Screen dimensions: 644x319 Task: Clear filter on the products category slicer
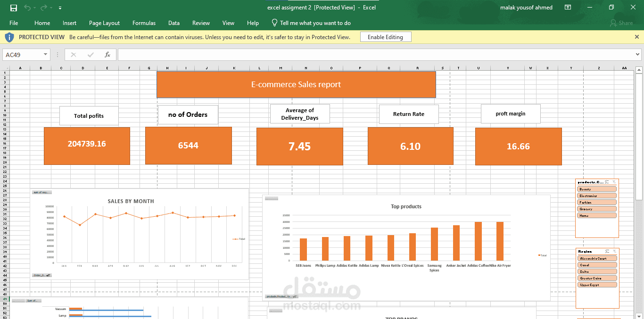[x=614, y=182]
